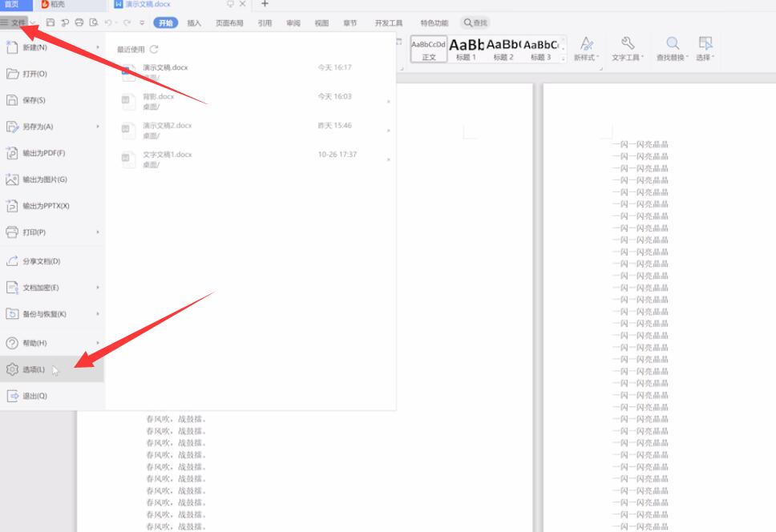Open recent file 背影.docx
This screenshot has height=532, width=776.
point(251,101)
